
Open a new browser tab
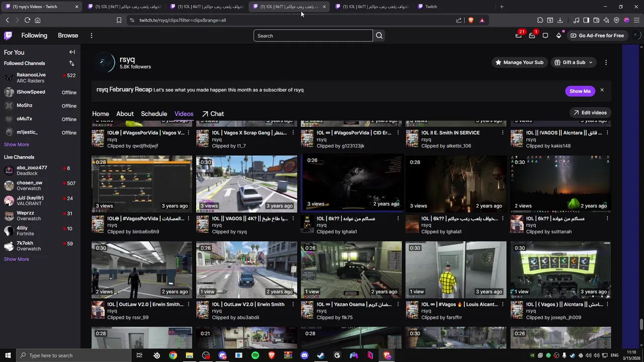coord(502,7)
